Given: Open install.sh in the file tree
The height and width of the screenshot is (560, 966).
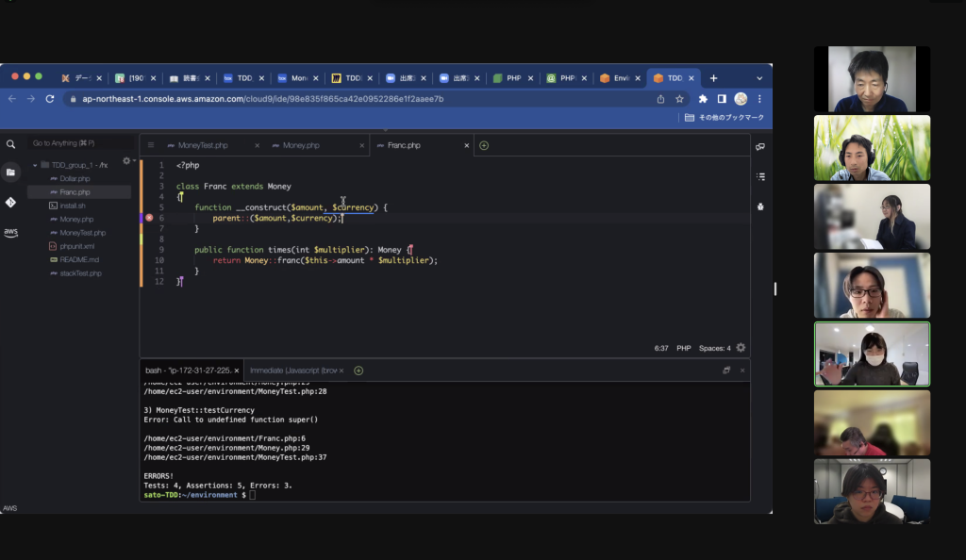Looking at the screenshot, I should coord(72,206).
